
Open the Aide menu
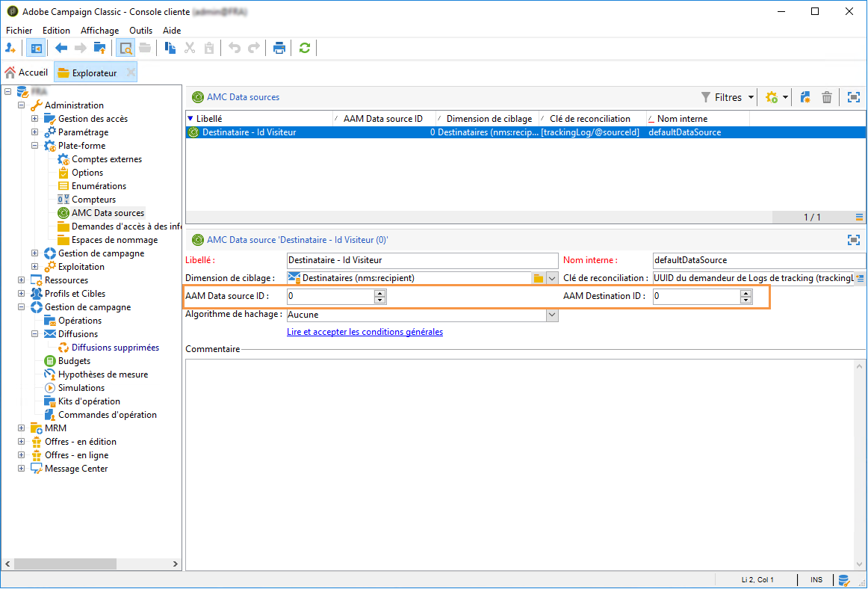pyautogui.click(x=172, y=31)
